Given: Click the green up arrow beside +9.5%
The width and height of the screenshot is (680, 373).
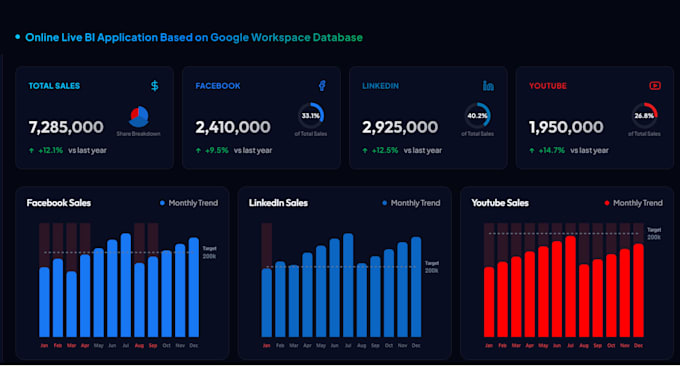Looking at the screenshot, I should point(198,151).
